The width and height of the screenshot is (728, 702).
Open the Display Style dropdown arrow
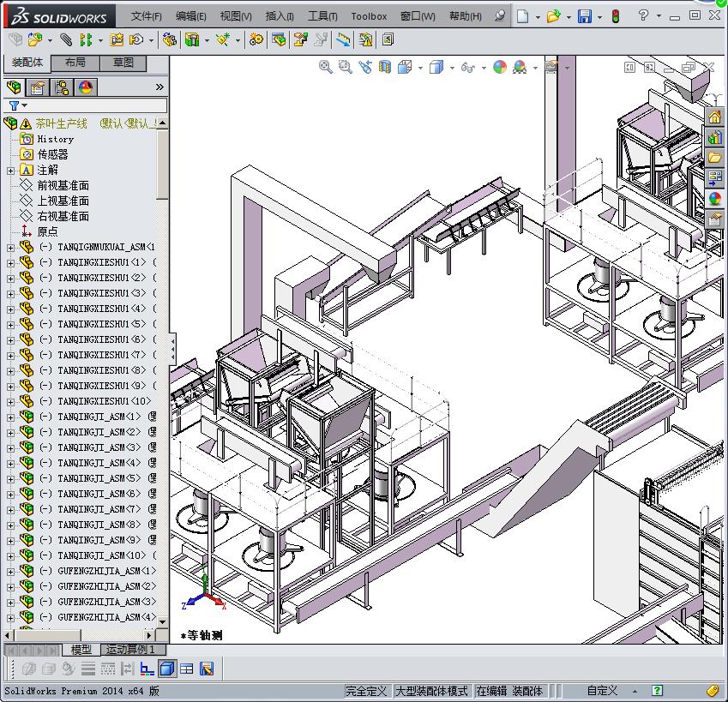(452, 69)
